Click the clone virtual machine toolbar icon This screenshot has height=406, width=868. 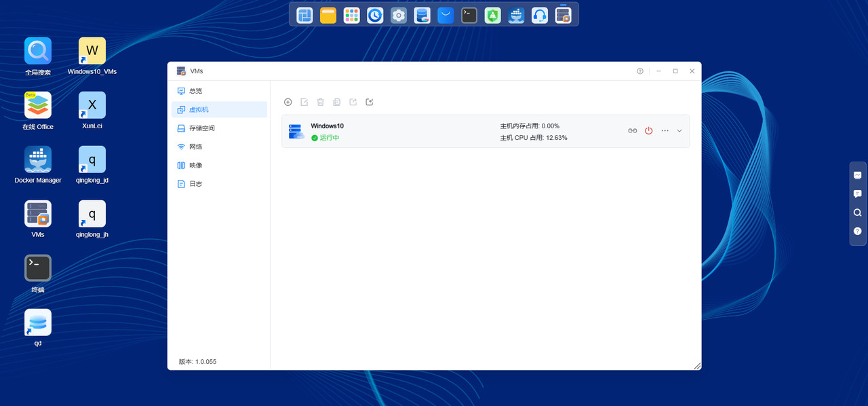[x=337, y=102]
